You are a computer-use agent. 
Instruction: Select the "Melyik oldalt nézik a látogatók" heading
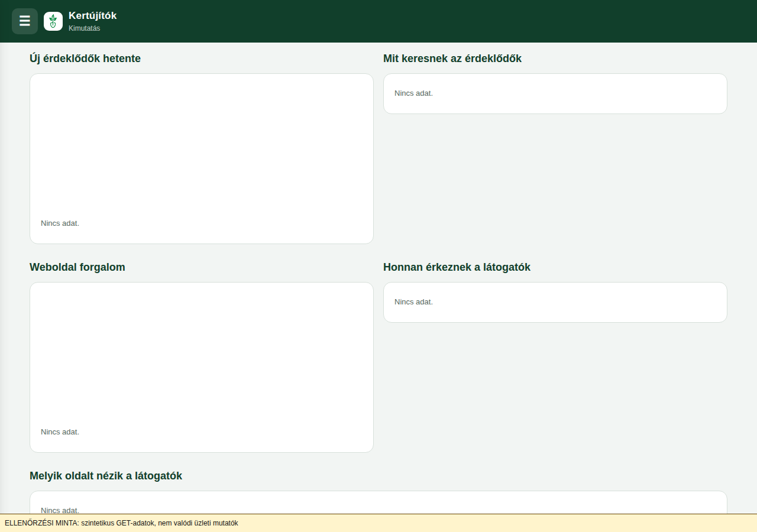click(x=106, y=476)
